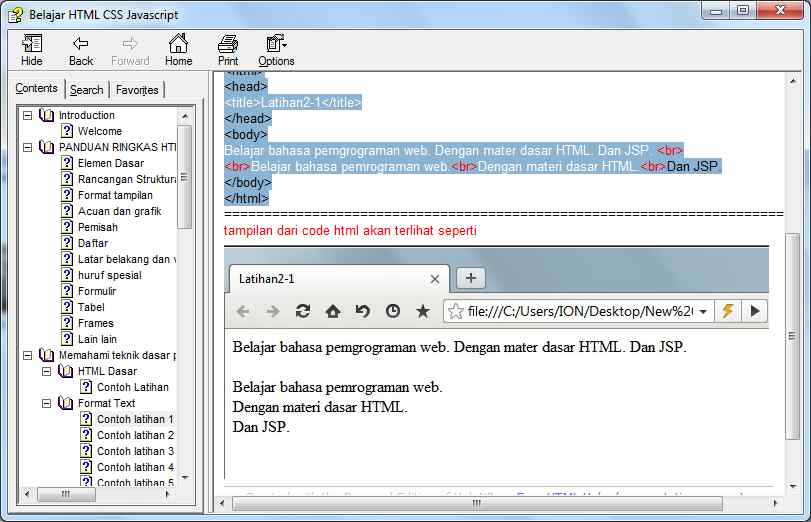The image size is (811, 522).
Task: Click the topic pane vertical scrollbar thumb
Action: tap(792, 336)
